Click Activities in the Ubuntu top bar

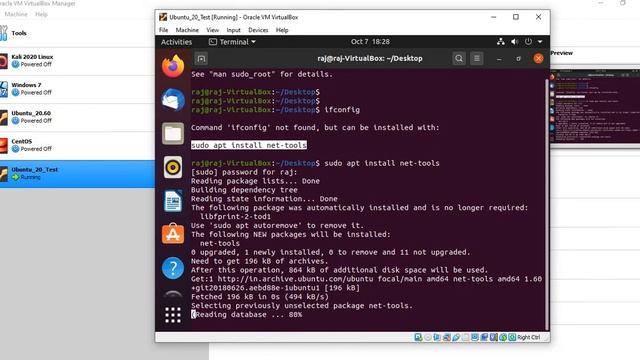click(x=176, y=42)
